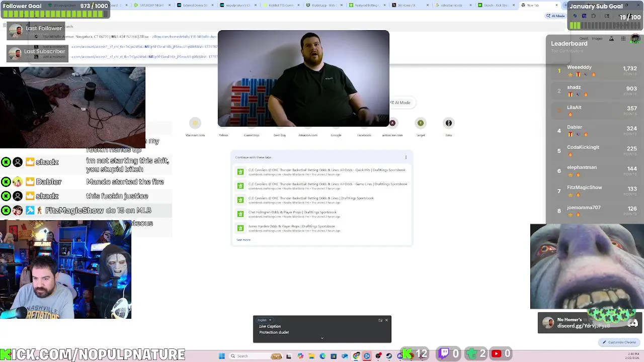
Task: Open the antonline.com shortcut icon
Action: [x=392, y=123]
